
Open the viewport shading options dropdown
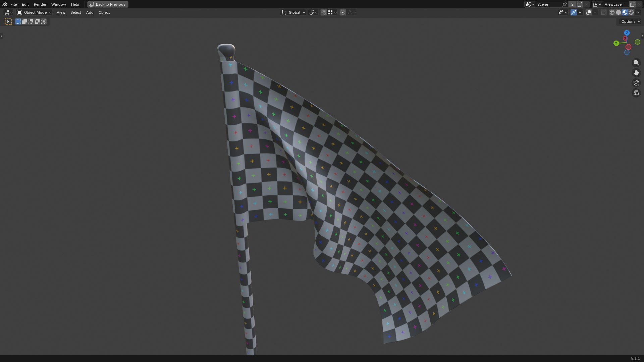tap(638, 12)
